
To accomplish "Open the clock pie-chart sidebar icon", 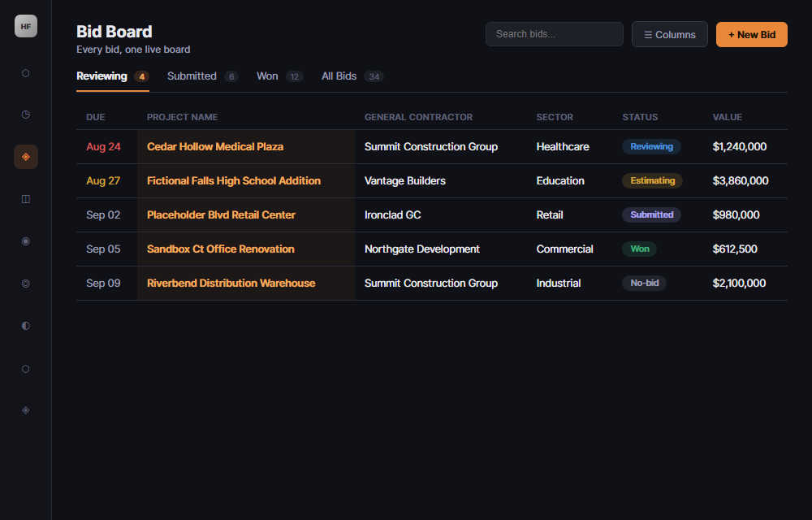I will [x=25, y=115].
